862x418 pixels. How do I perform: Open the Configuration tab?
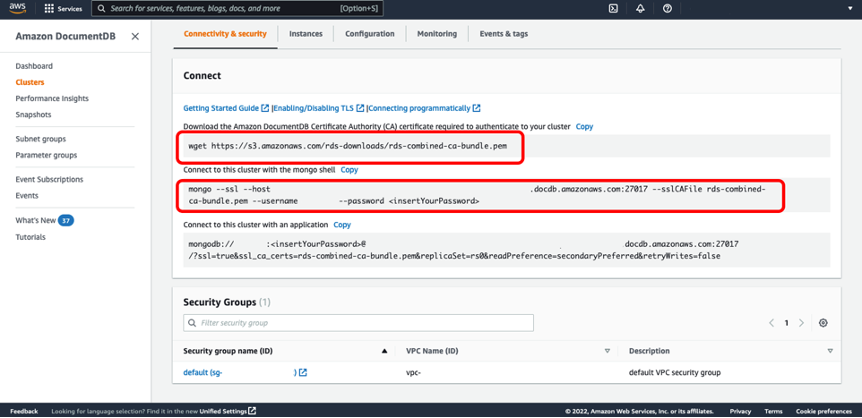(369, 34)
